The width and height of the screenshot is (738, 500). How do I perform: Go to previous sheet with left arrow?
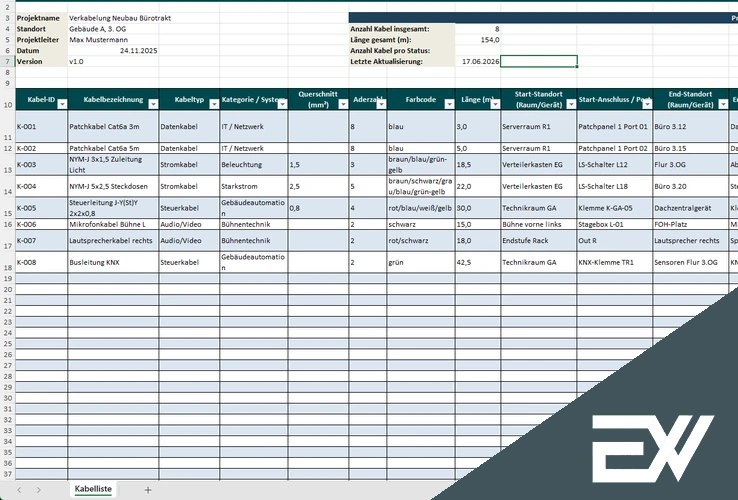19,490
